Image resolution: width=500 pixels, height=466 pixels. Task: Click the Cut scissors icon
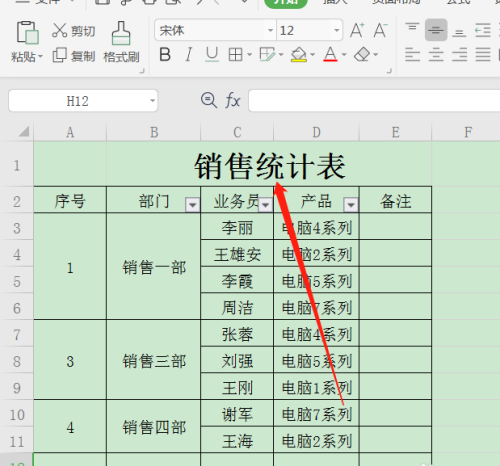[x=60, y=30]
